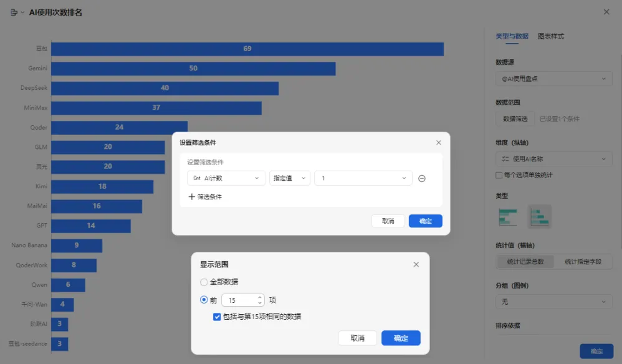Open dropdown arrow next to title icon
The image size is (622, 364).
click(x=22, y=12)
